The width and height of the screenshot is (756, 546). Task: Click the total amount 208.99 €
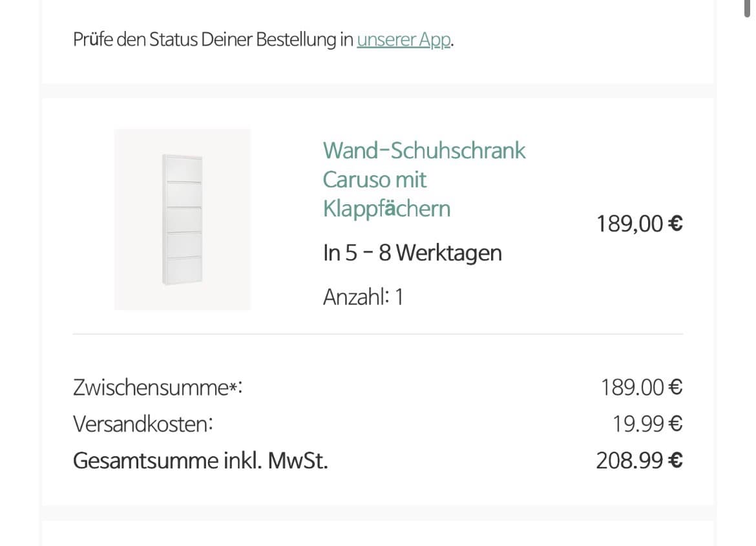[638, 461]
